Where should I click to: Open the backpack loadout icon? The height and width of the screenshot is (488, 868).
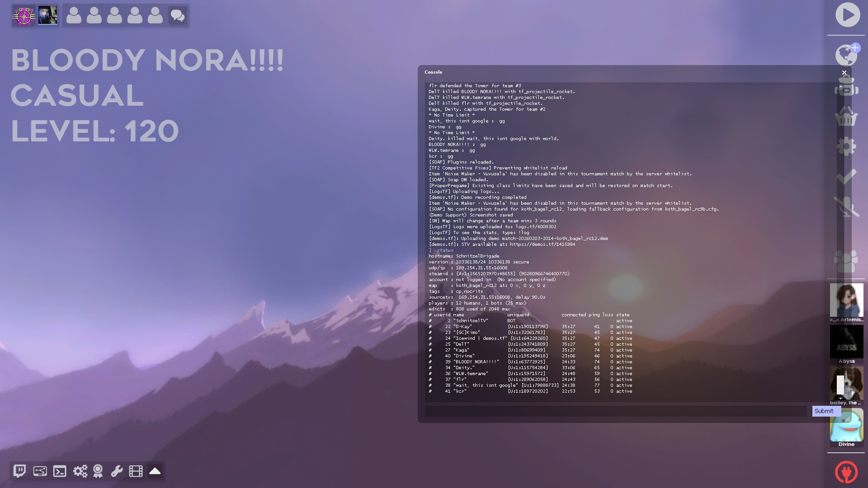[846, 86]
